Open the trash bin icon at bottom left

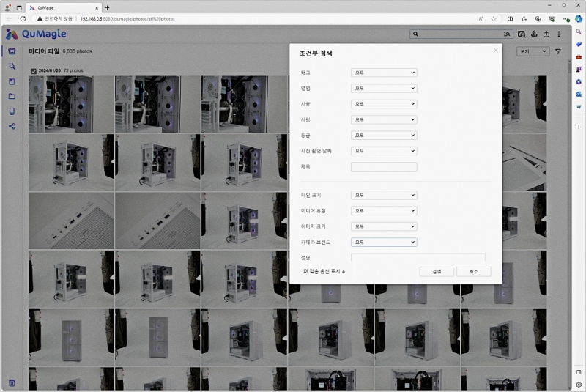(12, 383)
